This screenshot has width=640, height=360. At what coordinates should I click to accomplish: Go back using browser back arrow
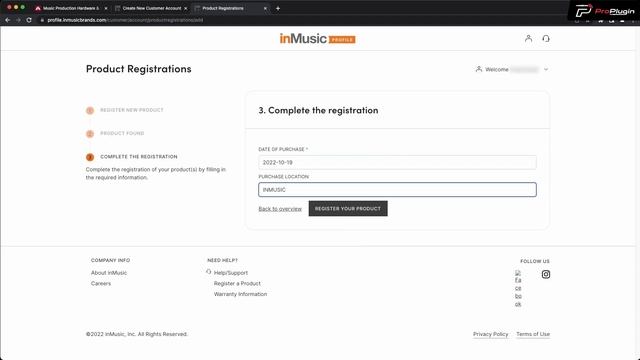point(7,20)
